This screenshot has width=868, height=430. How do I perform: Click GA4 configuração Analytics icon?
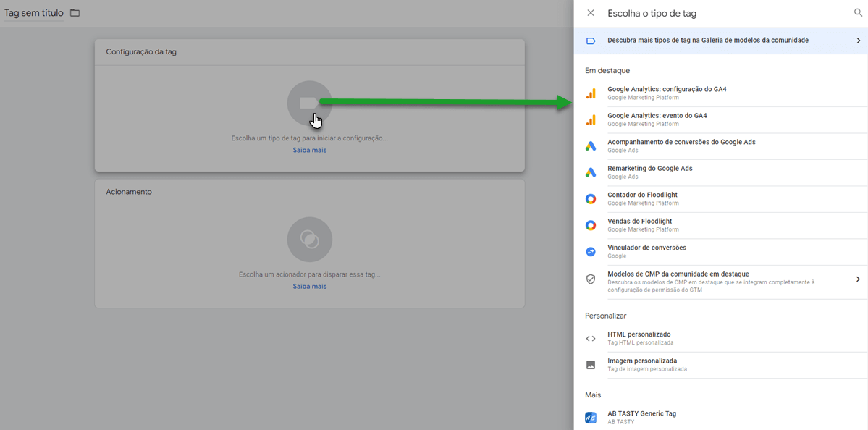pos(591,93)
